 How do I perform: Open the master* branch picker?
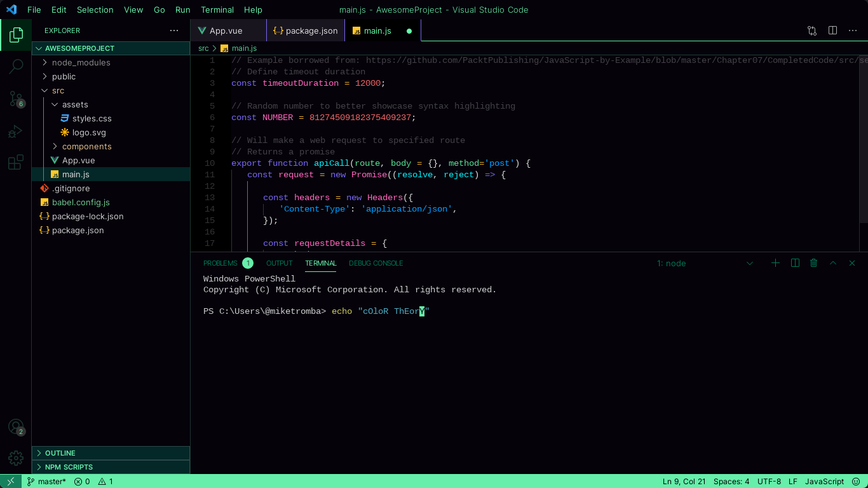[46, 481]
